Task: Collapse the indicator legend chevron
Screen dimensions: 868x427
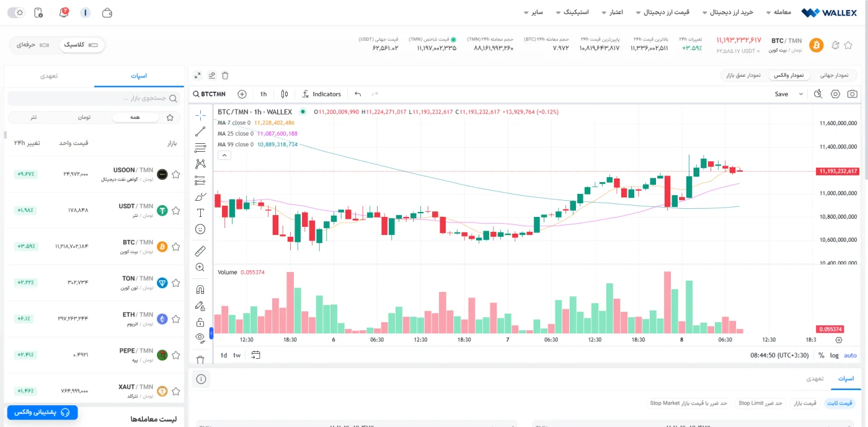Action: click(224, 156)
